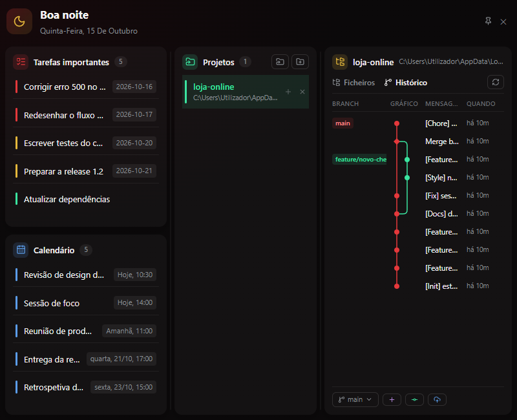Click the repository path C:\Users\Utilizador\AppData\Lo...

[x=451, y=61]
